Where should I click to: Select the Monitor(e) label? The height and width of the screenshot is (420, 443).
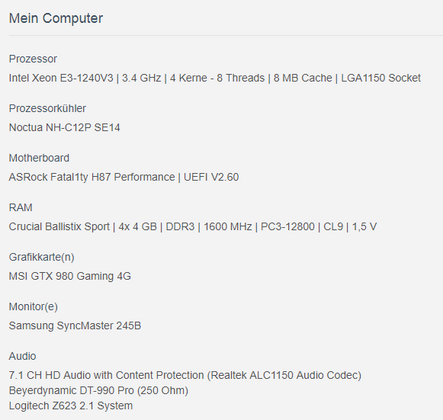tap(33, 307)
